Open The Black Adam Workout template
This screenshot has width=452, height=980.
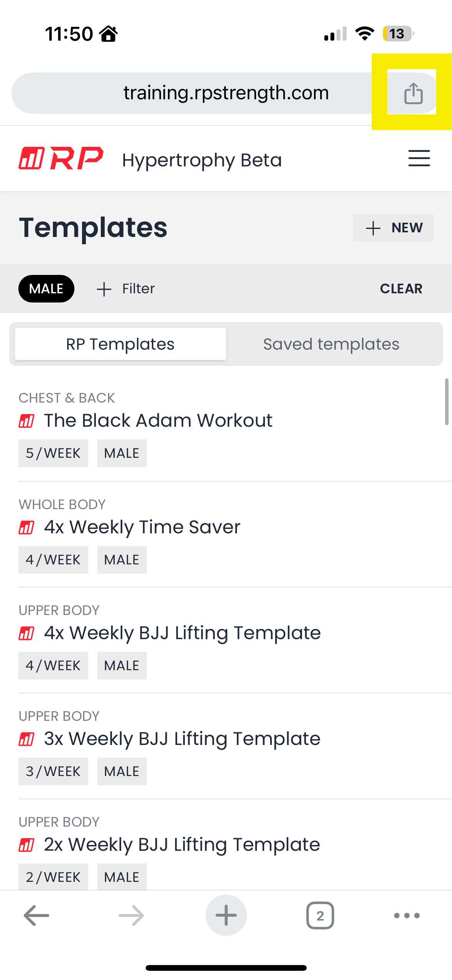pyautogui.click(x=158, y=421)
